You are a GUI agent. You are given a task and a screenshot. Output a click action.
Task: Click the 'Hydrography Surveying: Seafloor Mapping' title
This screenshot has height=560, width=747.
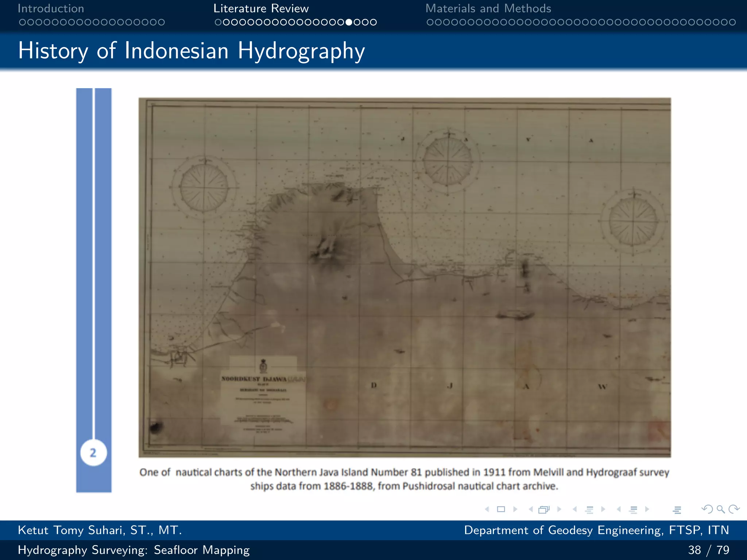133,550
